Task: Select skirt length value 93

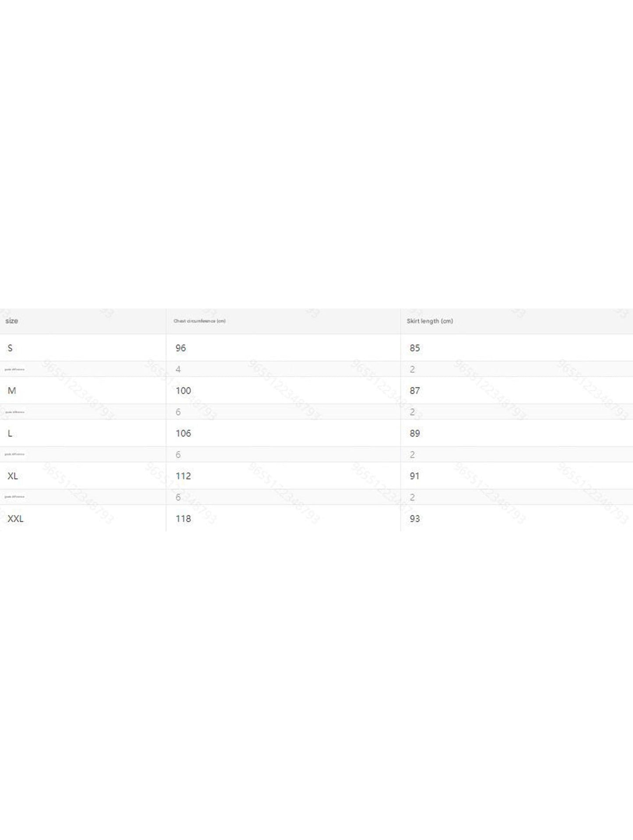Action: tap(414, 518)
